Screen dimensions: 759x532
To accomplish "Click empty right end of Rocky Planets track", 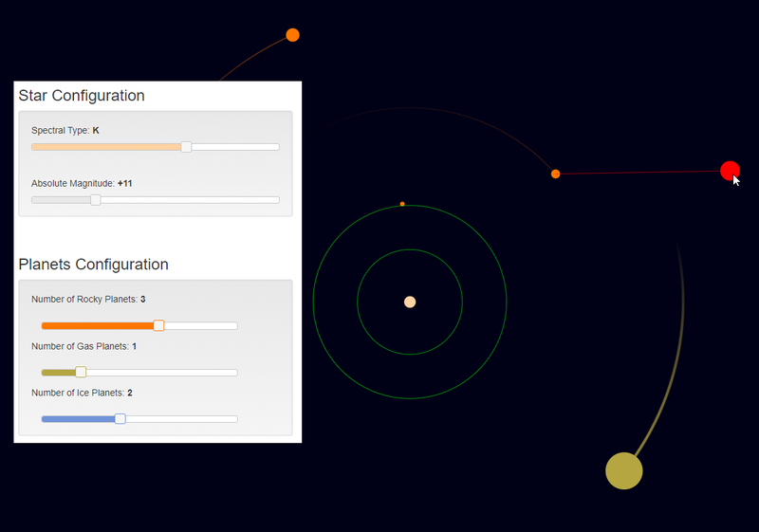I will (228, 325).
